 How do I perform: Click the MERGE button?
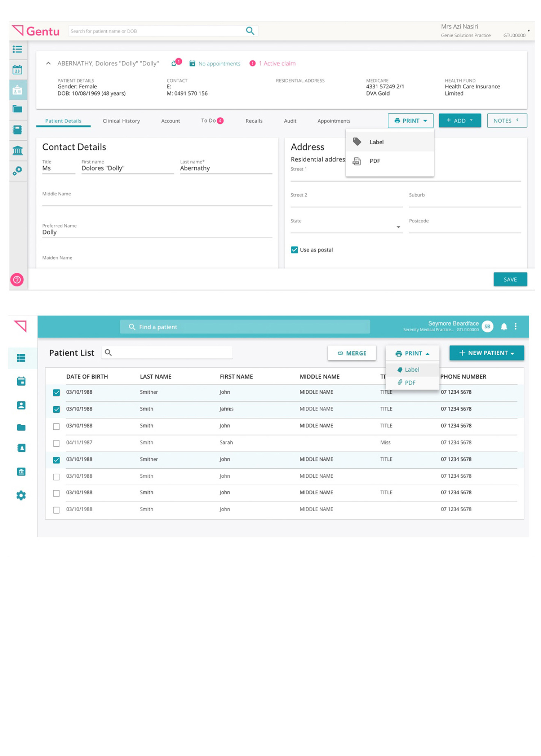tap(352, 353)
